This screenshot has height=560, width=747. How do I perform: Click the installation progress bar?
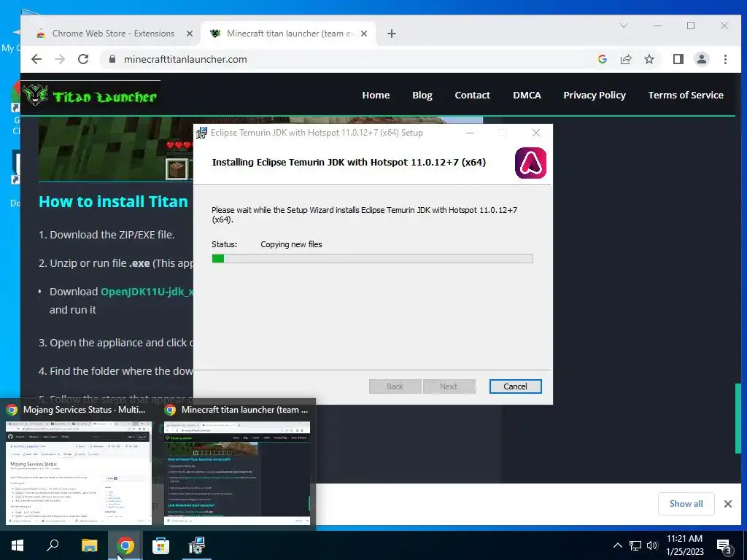tap(372, 259)
